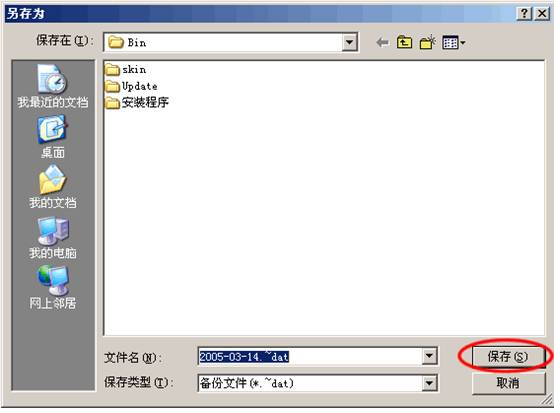
Task: Click the 取消 cancel button
Action: (x=508, y=383)
